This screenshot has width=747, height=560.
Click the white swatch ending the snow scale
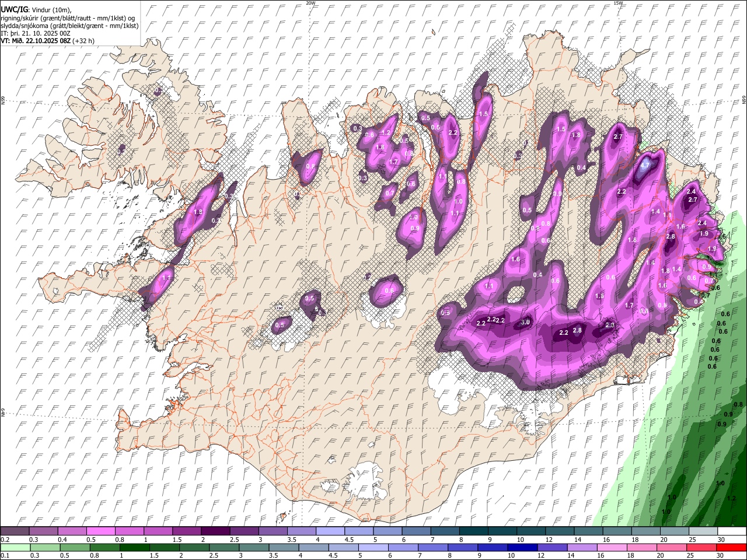click(x=732, y=531)
